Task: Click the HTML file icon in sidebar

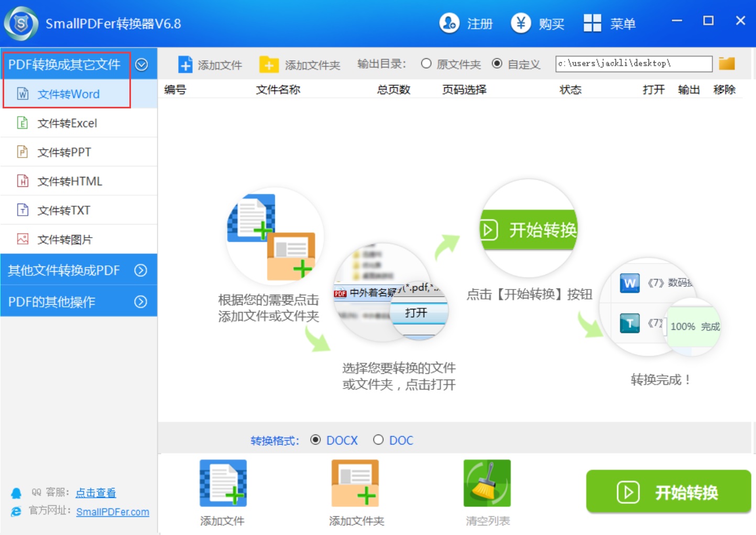Action: coord(23,181)
